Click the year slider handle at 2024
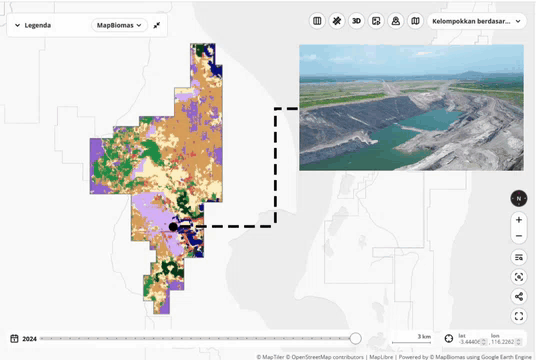This screenshot has height=360, width=536. click(356, 338)
